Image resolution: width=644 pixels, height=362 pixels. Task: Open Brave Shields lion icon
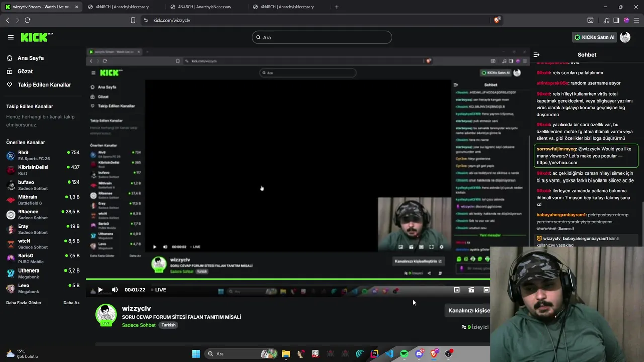coord(497,20)
